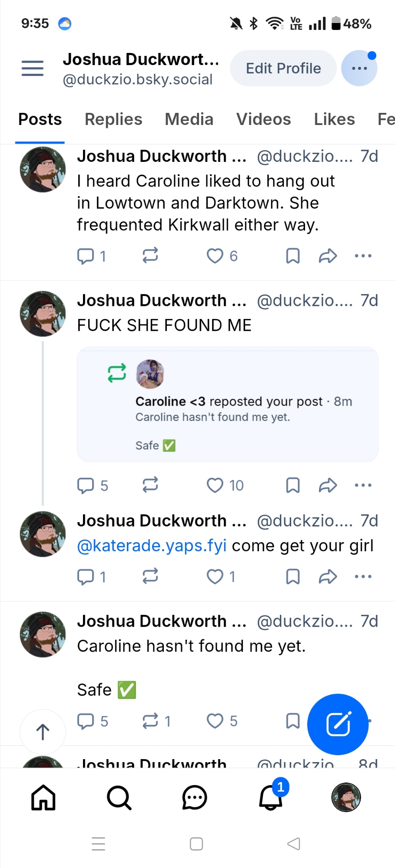Open chat messages from bottom bar

pos(194,798)
